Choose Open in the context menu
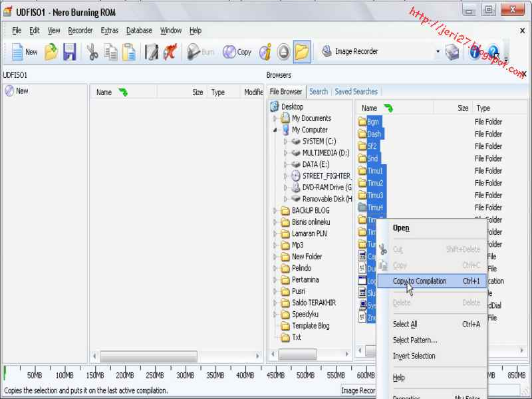 [x=432, y=228]
